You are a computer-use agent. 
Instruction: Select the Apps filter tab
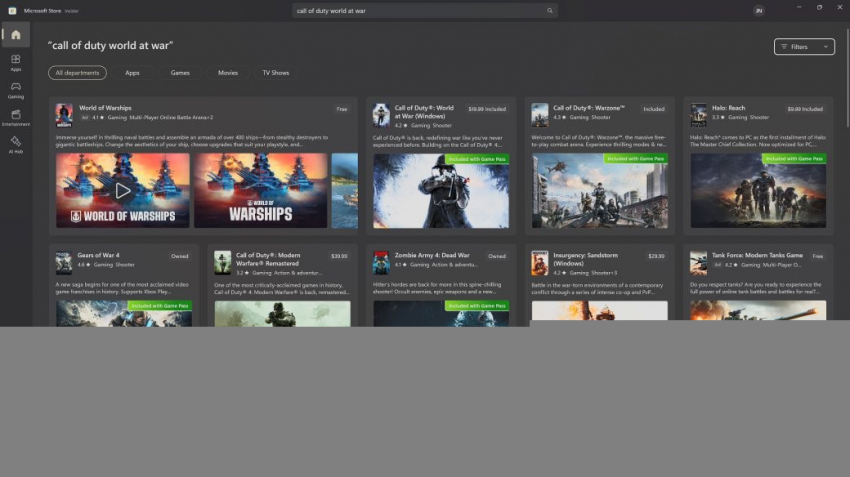point(132,73)
